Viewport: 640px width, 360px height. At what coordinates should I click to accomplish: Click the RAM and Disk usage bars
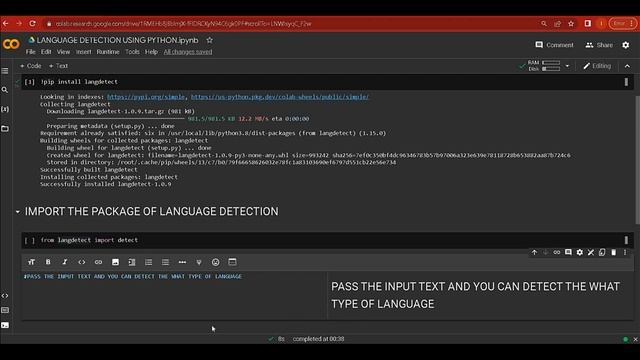tap(544, 66)
